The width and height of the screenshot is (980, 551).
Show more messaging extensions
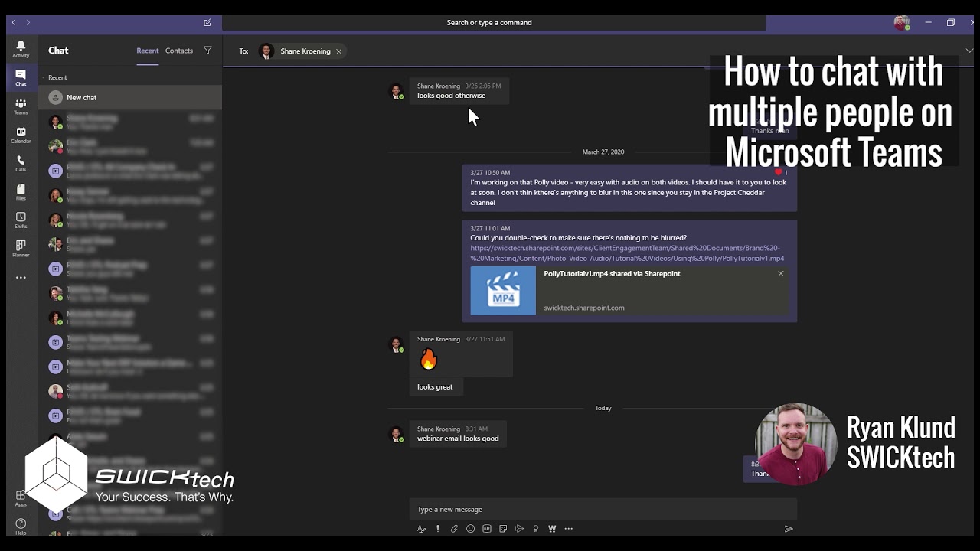point(568,528)
